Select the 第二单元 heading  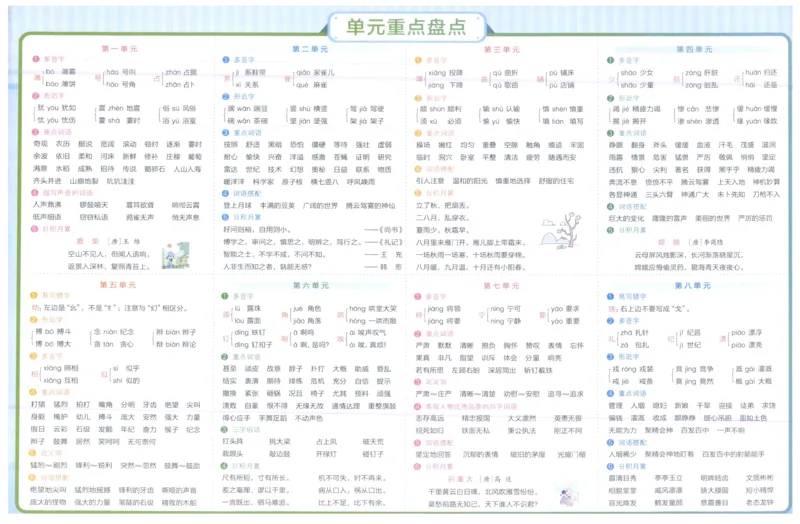310,49
